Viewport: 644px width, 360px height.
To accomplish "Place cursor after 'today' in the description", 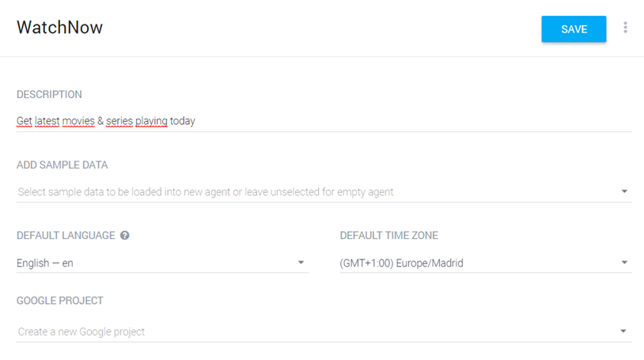I will pos(196,121).
